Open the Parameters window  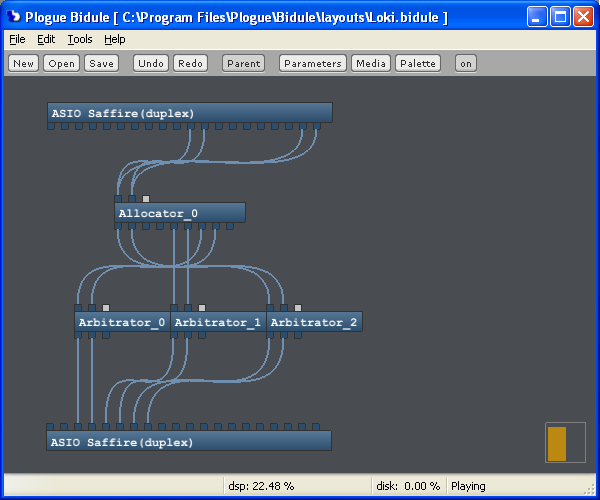tap(313, 64)
